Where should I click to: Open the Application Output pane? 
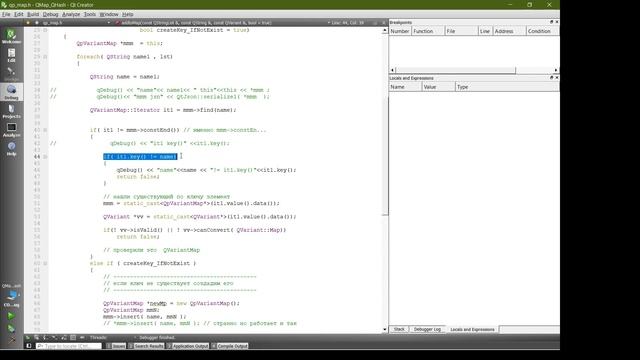(187, 346)
